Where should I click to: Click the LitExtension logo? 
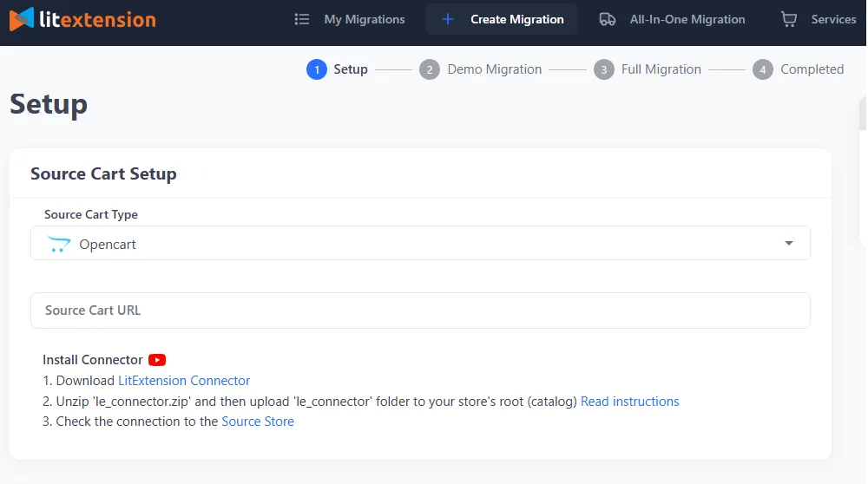pos(82,19)
